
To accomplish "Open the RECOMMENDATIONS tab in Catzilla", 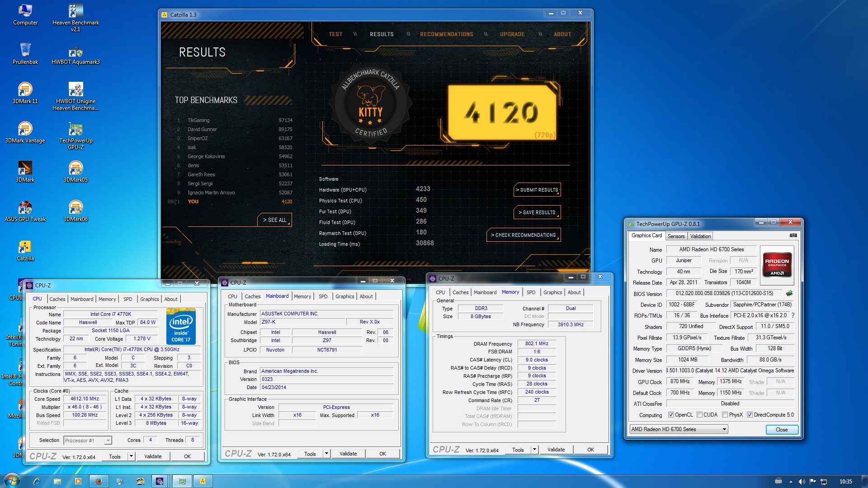I will click(x=446, y=34).
